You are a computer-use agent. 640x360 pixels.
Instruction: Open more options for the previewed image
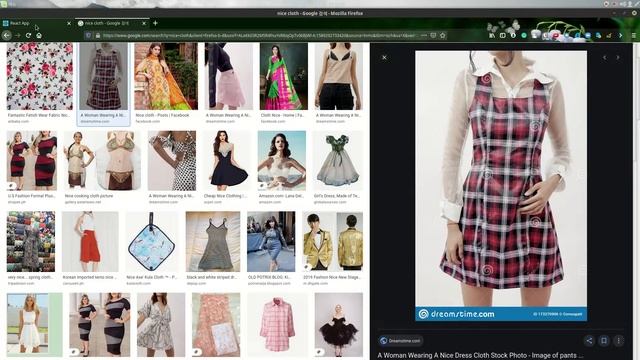pyautogui.click(x=619, y=340)
